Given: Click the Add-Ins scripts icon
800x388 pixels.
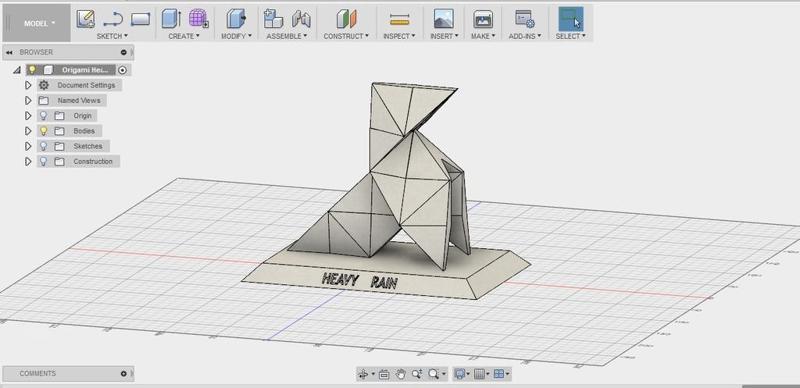Looking at the screenshot, I should pos(524,19).
